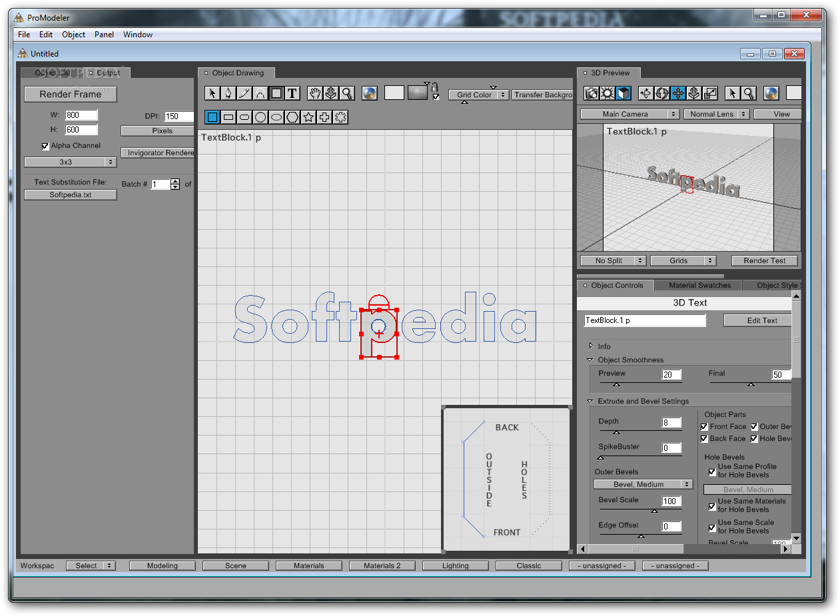Open the Workspace Select dropdown
Image resolution: width=840 pixels, height=616 pixels.
click(91, 565)
